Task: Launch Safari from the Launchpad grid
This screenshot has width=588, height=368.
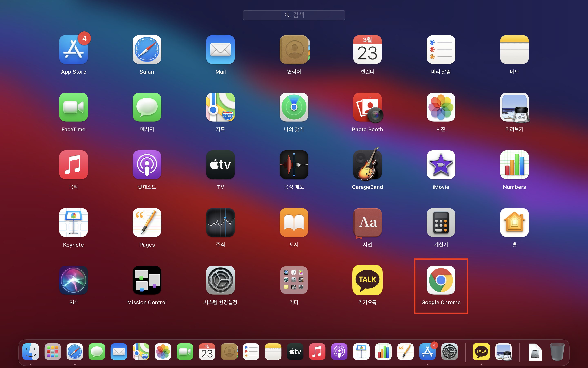Action: tap(147, 49)
